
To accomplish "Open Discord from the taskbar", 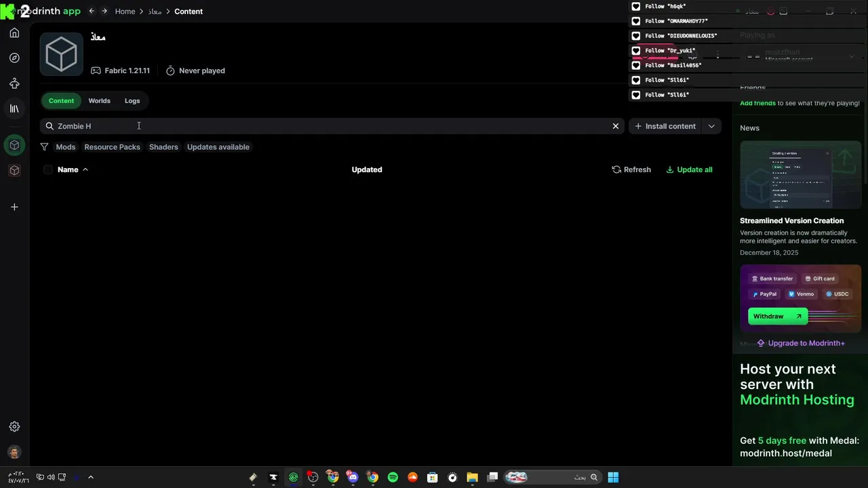I will tap(353, 477).
